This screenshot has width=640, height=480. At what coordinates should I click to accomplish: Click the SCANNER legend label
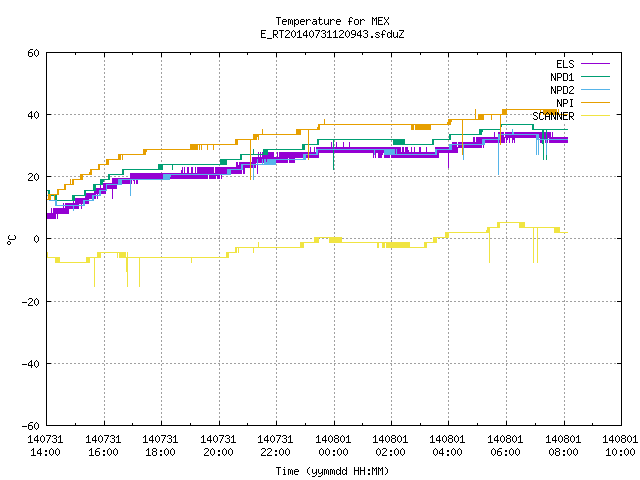(553, 116)
